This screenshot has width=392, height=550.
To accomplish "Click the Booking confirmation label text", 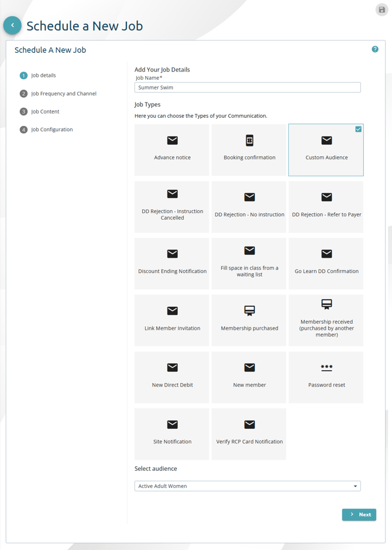I will 249,158.
